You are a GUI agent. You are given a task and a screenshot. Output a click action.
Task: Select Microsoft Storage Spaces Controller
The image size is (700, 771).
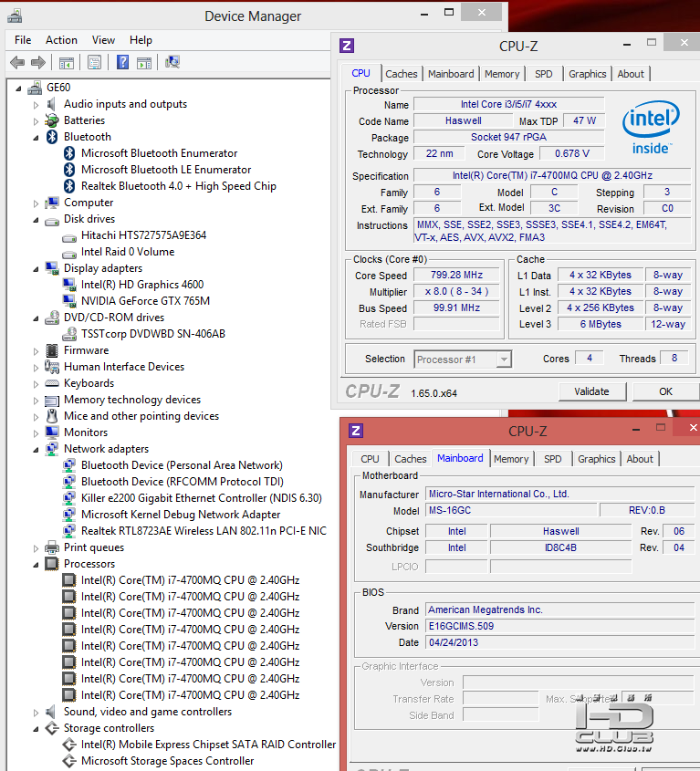[167, 761]
